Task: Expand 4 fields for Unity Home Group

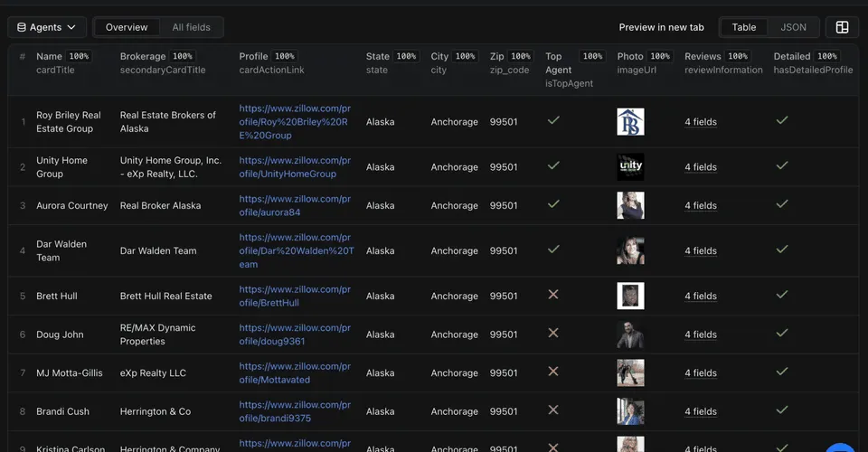Action: pos(700,167)
